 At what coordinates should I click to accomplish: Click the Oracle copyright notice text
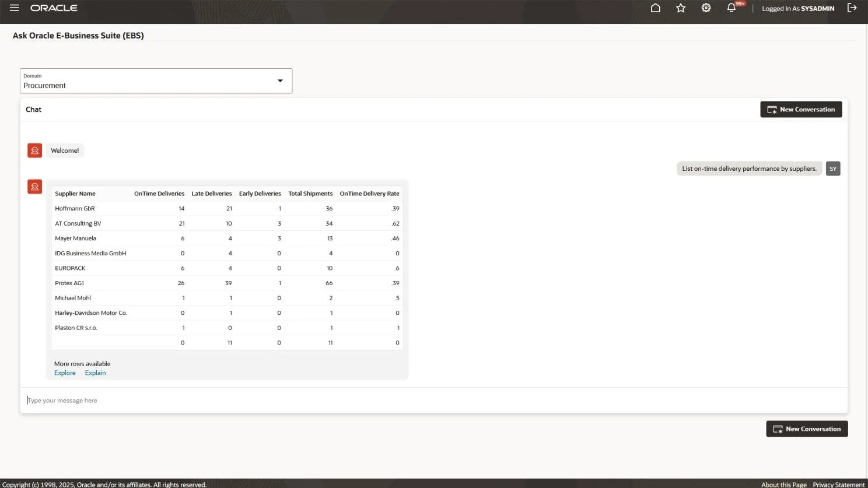tap(104, 485)
